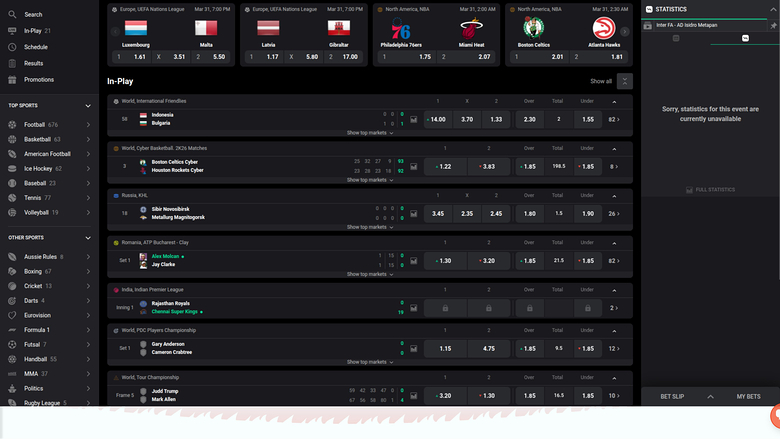Image resolution: width=780 pixels, height=439 pixels.
Task: Expand the Bet Slip panel
Action: click(x=710, y=397)
